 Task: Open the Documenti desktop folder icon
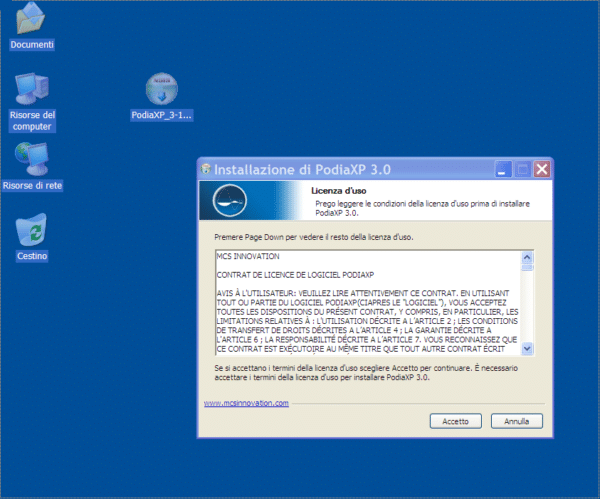click(31, 19)
